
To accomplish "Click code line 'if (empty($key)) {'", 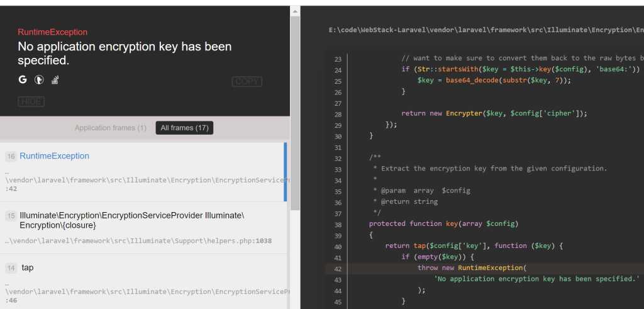I will [438, 256].
